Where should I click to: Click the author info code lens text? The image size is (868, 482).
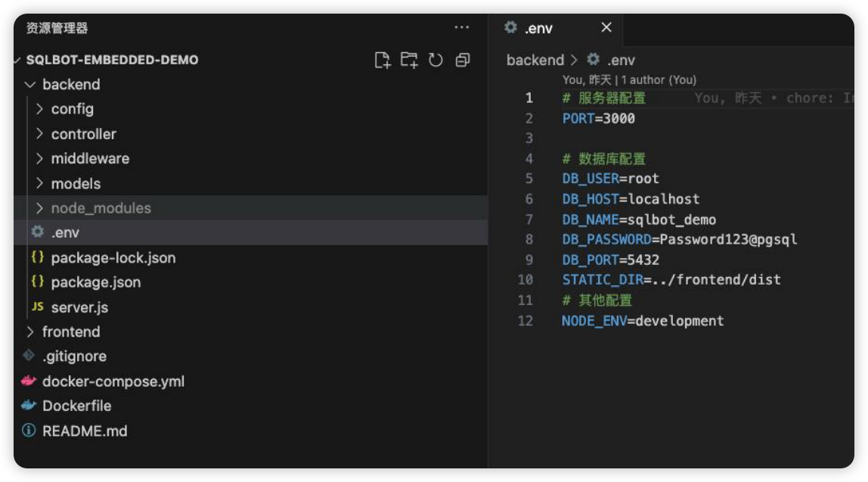629,79
